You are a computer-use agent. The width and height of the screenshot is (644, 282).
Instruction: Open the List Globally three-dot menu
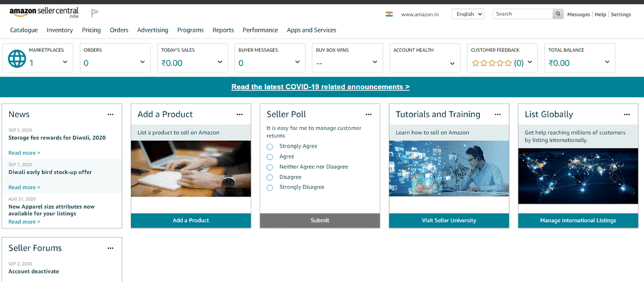click(627, 115)
